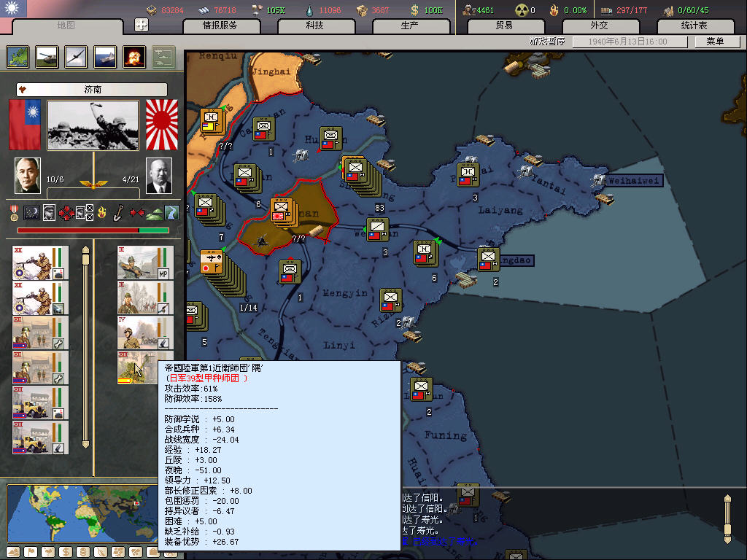The width and height of the screenshot is (747, 560).
Task: Open the 科技 technology tab
Action: [315, 26]
